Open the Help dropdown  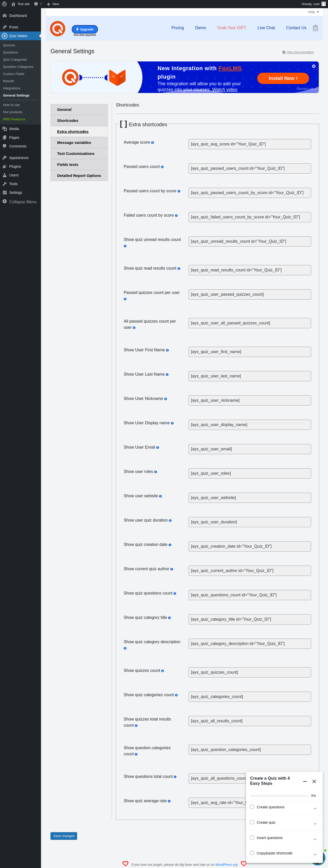(313, 12)
